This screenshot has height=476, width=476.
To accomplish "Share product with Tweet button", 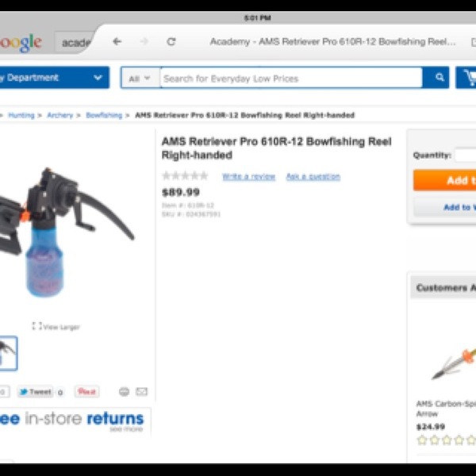I will (x=35, y=392).
